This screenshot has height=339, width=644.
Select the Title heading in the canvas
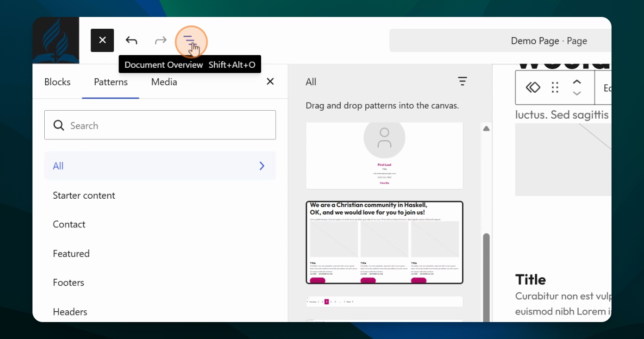[531, 280]
